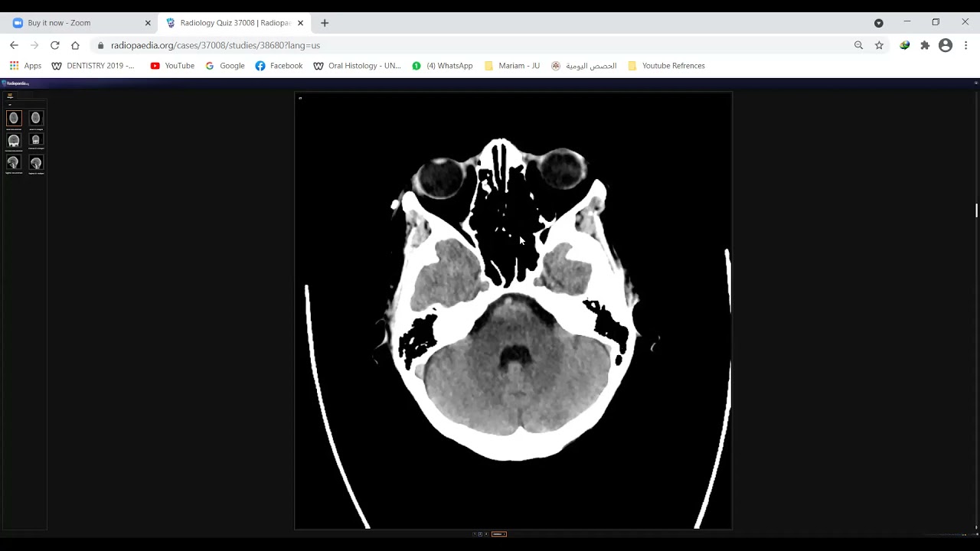Screen dimensions: 980x551
Task: Switch to the 'Buy it now - Zoom' tab
Action: tap(82, 23)
